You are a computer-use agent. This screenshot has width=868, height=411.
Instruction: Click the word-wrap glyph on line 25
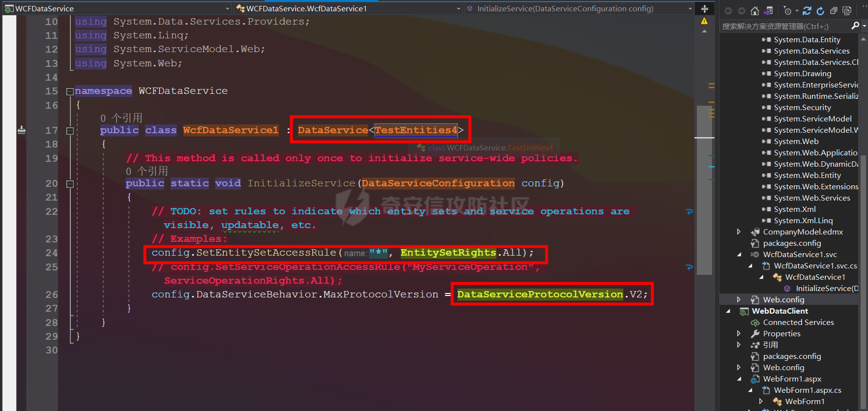point(689,267)
